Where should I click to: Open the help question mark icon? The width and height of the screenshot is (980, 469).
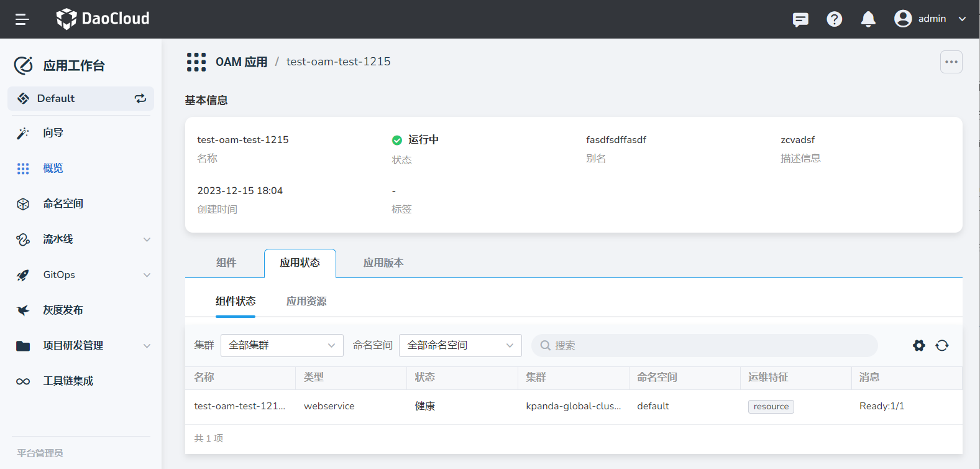pos(834,19)
